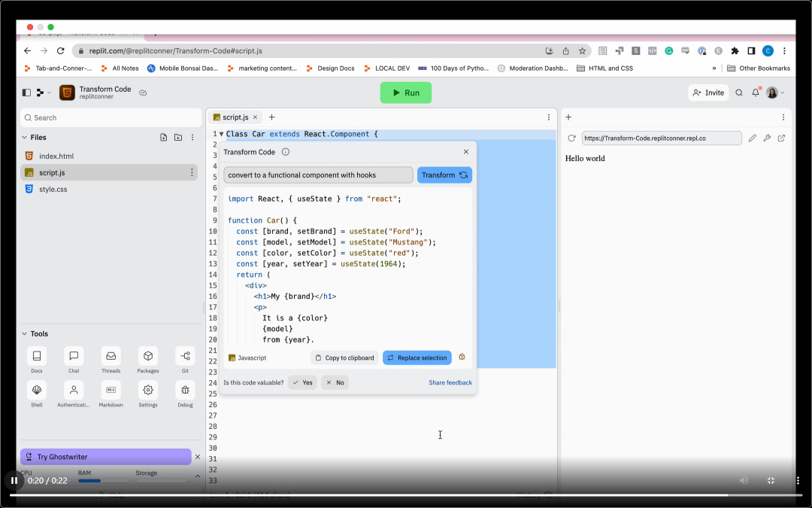The height and width of the screenshot is (508, 812).
Task: Collapse the Files section
Action: click(24, 138)
